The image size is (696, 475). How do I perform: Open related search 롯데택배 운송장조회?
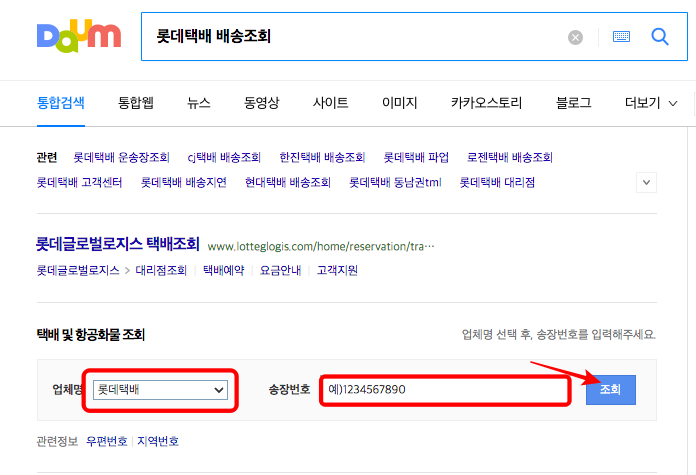point(122,157)
